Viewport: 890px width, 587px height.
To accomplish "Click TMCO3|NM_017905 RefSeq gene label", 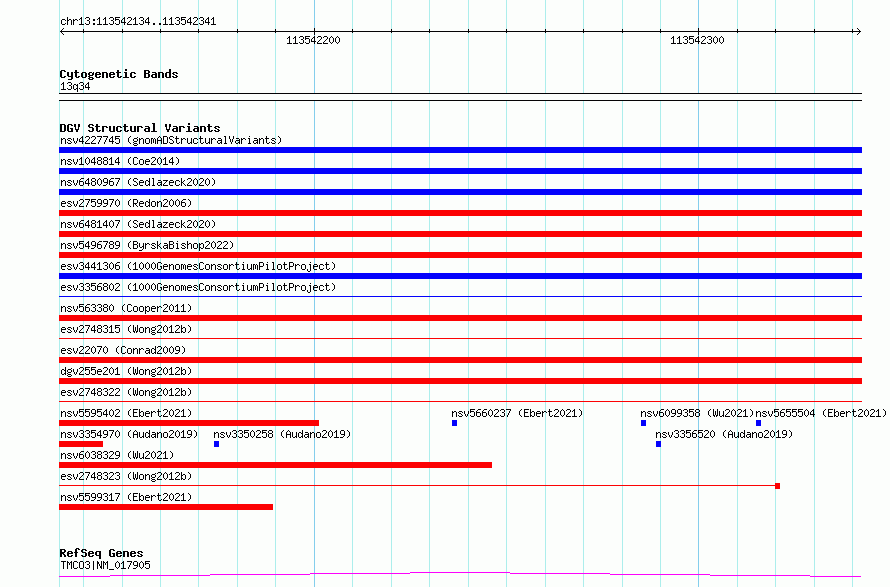I will (105, 565).
